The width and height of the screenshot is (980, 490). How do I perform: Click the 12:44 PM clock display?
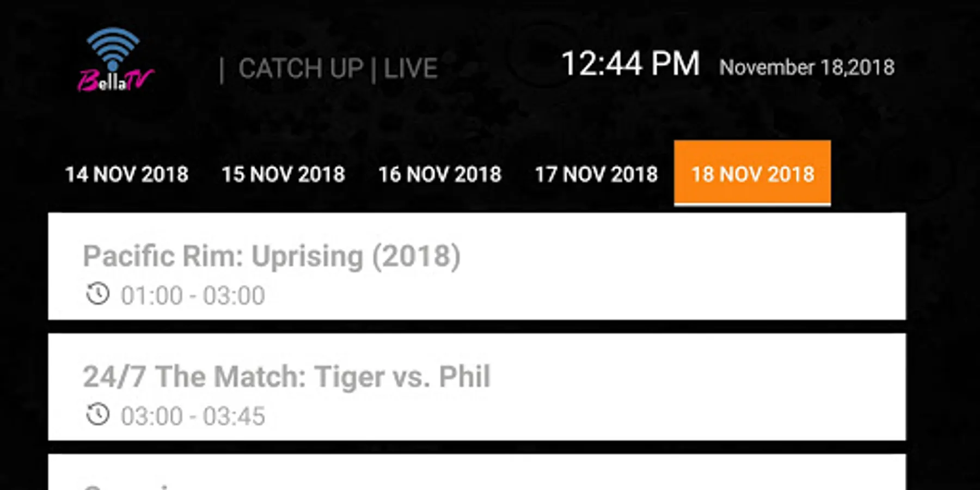coord(630,64)
